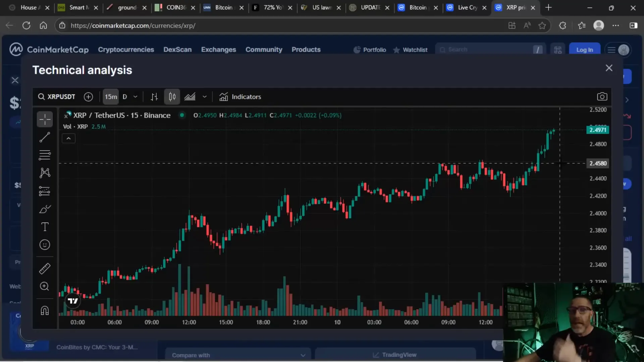The height and width of the screenshot is (362, 644).
Task: Switch to area chart style
Action: click(x=190, y=97)
